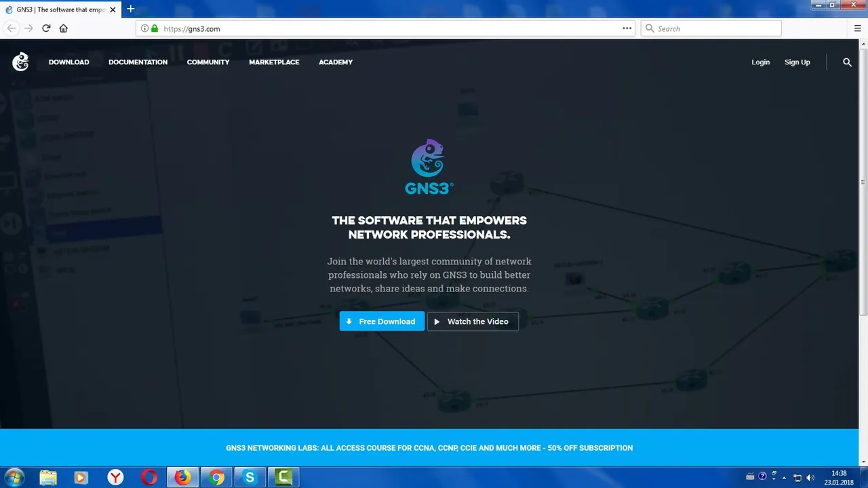Click the Free Download button
The width and height of the screenshot is (868, 488).
pyautogui.click(x=382, y=321)
